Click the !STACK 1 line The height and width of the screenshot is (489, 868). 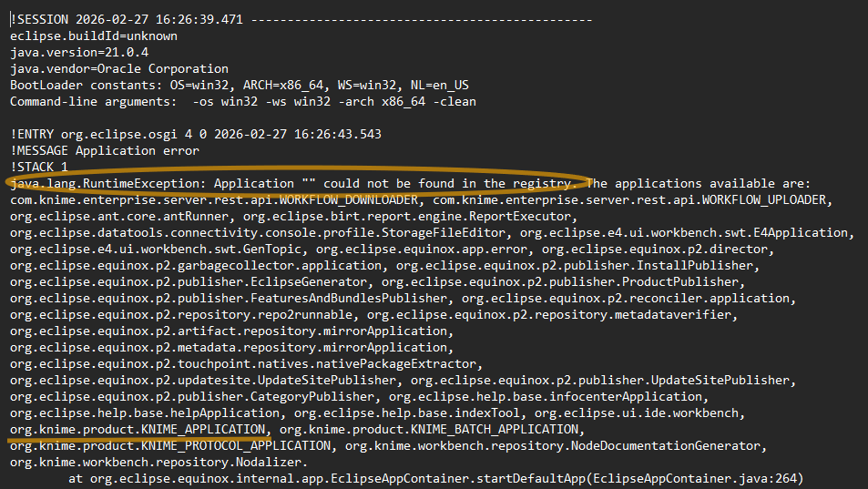[x=39, y=168]
